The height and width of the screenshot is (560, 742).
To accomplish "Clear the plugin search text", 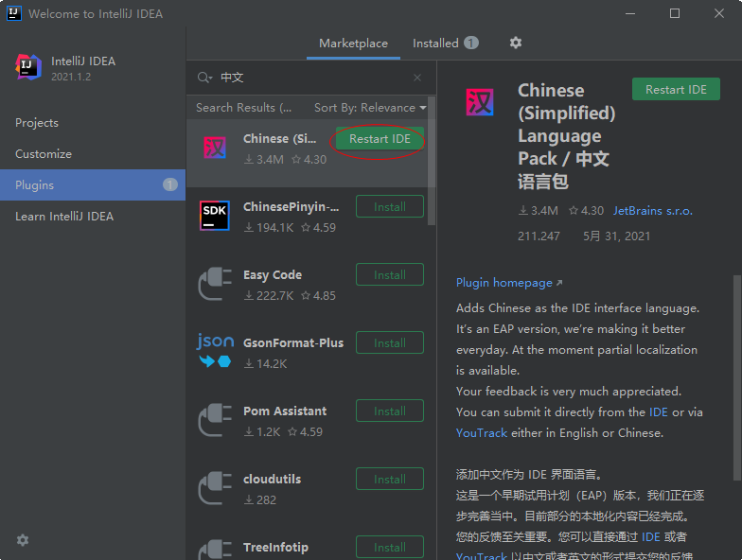I will [x=416, y=78].
